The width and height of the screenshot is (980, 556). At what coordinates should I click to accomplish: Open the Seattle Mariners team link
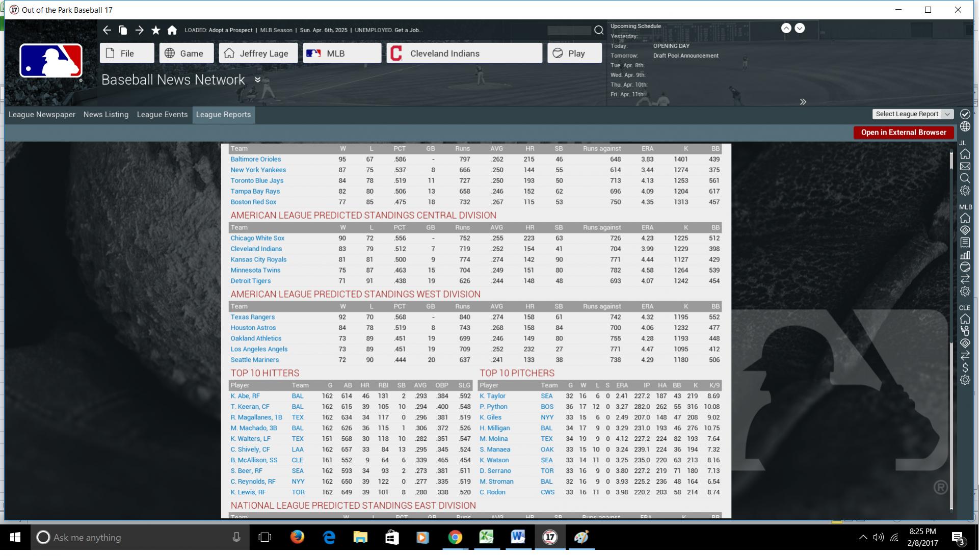pyautogui.click(x=254, y=360)
